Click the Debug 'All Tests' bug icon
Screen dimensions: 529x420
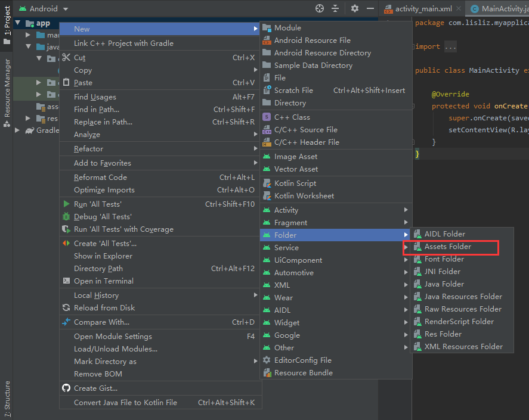[x=66, y=216]
